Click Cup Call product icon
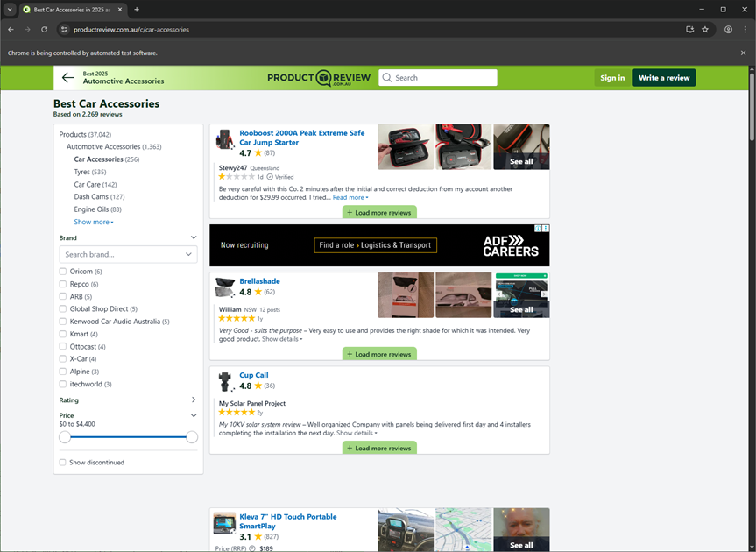 [225, 381]
